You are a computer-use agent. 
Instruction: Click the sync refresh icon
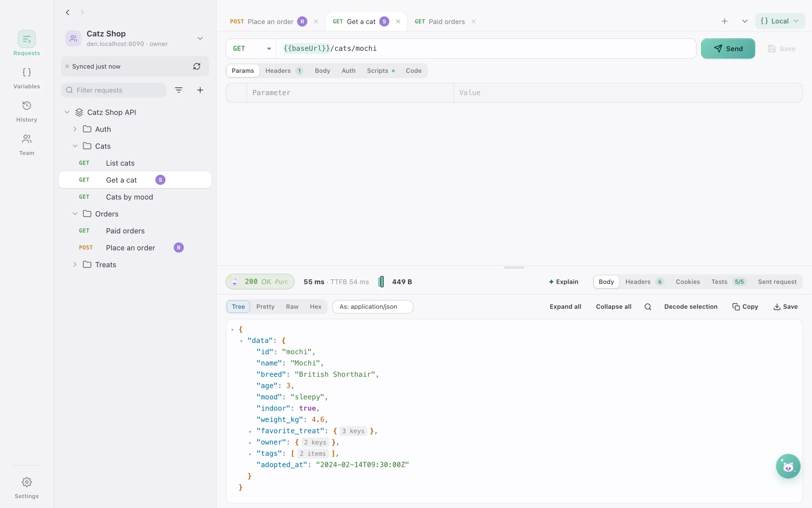click(x=197, y=66)
